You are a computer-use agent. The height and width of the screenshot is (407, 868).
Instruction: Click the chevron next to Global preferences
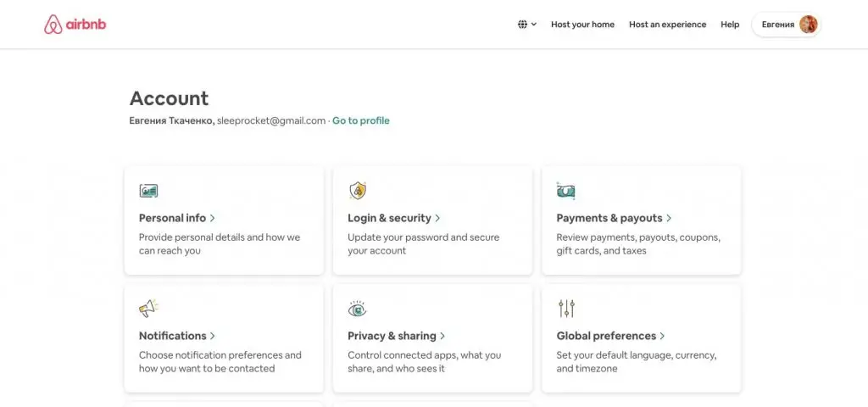(x=663, y=336)
